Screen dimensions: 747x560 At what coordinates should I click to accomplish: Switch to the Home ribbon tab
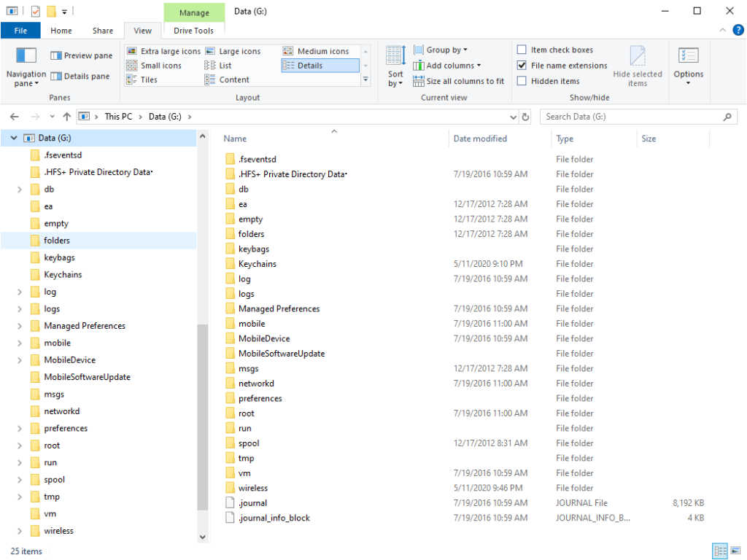coord(61,30)
